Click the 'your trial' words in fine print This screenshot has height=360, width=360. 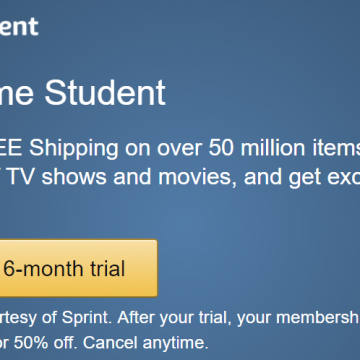pyautogui.click(x=194, y=318)
